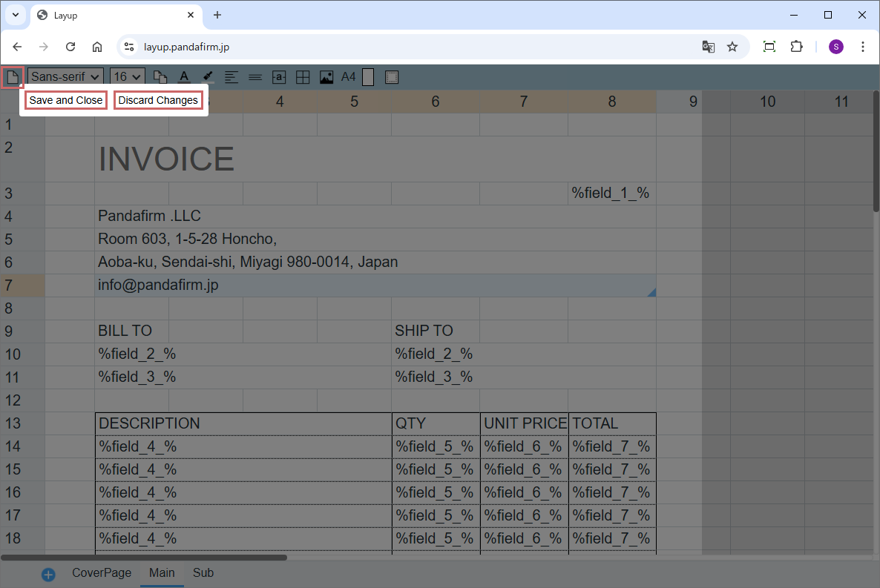Click the page margins icon
This screenshot has height=588, width=880.
point(392,76)
